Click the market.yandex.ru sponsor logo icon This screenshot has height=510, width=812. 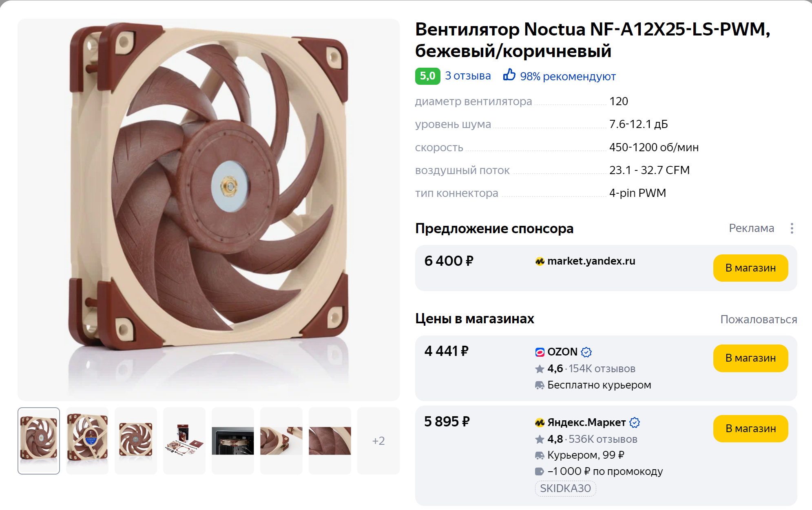pyautogui.click(x=540, y=261)
